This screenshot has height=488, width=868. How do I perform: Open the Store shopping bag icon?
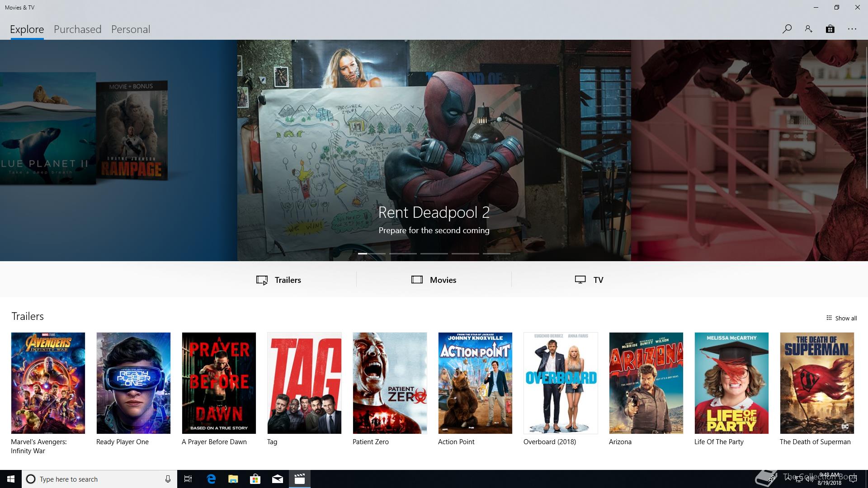(x=830, y=29)
